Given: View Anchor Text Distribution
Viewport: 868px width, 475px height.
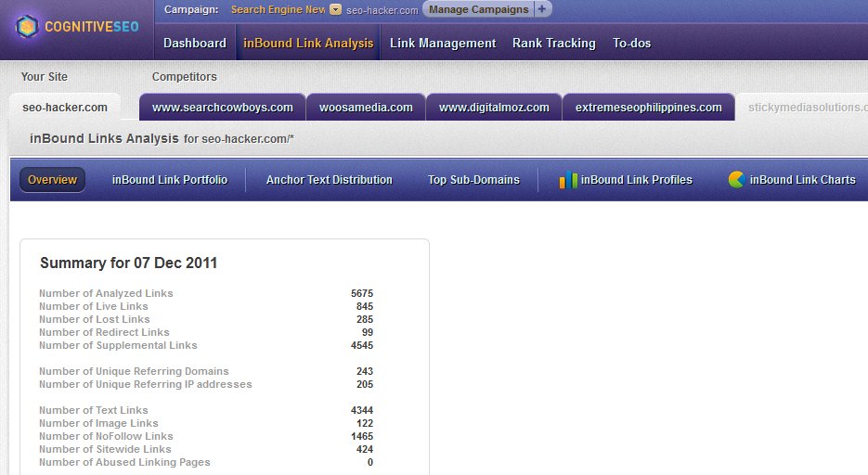Looking at the screenshot, I should pyautogui.click(x=330, y=180).
